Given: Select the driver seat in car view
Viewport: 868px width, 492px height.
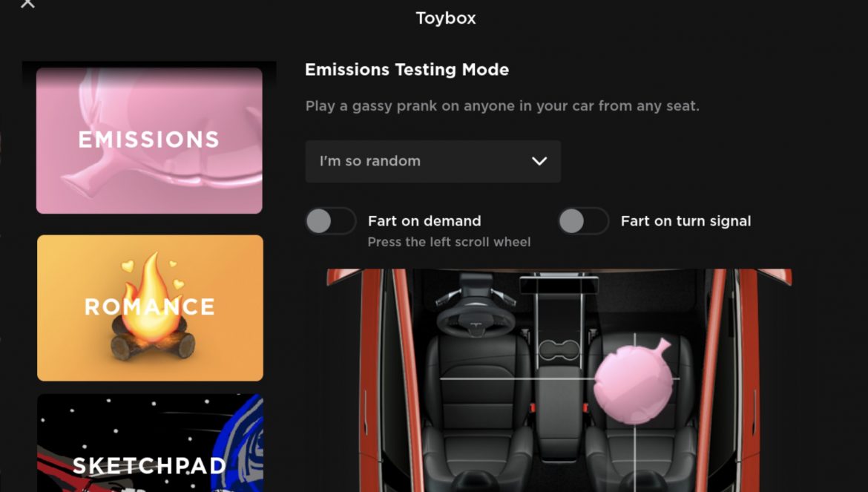Looking at the screenshot, I should pyautogui.click(x=477, y=382).
